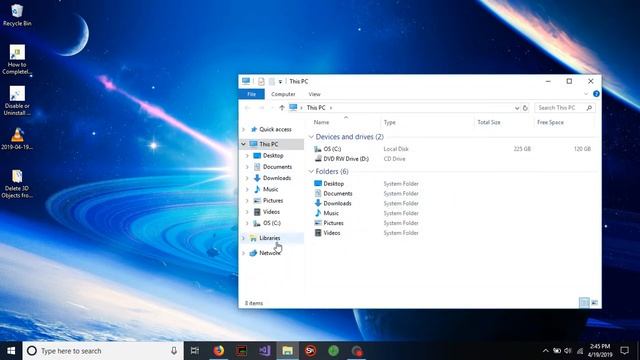Open Visual Studio from the taskbar

[264, 351]
